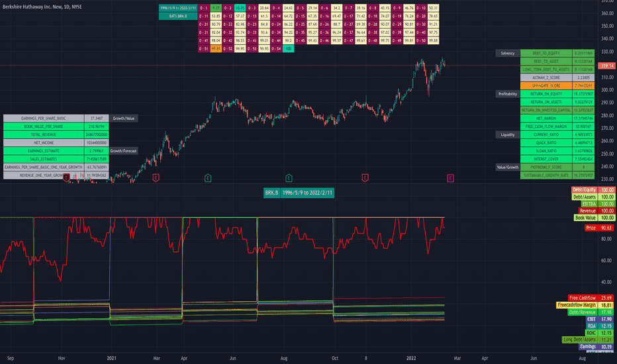Viewport: 617px width, 364px height.
Task: Click the red Price 90.63 scale label
Action: pyautogui.click(x=600, y=228)
